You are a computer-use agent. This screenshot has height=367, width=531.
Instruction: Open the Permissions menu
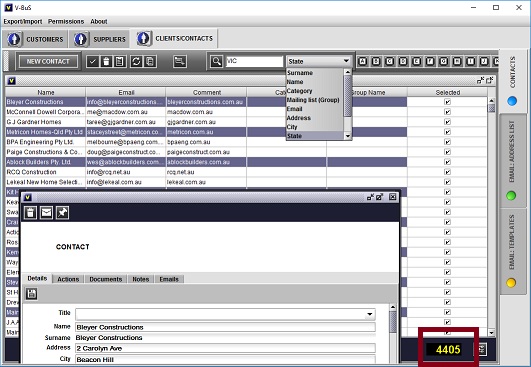click(x=66, y=21)
